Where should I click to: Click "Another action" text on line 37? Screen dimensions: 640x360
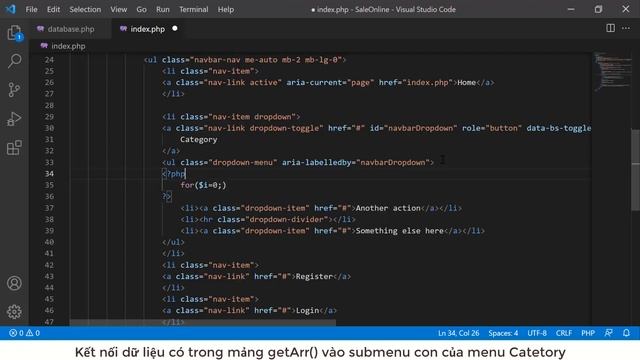click(x=388, y=208)
